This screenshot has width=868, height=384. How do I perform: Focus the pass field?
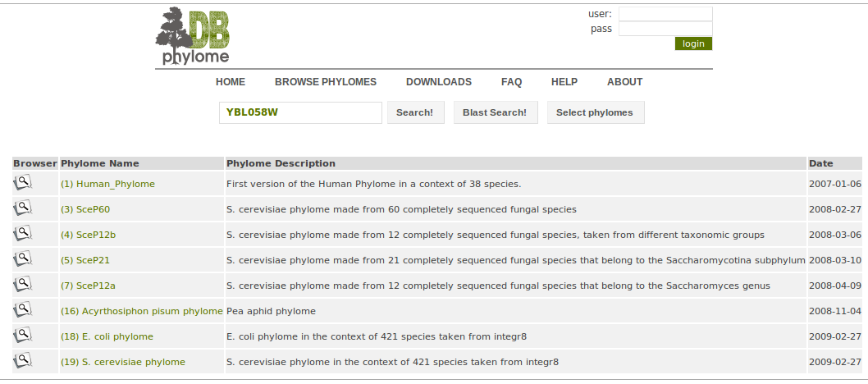click(665, 29)
